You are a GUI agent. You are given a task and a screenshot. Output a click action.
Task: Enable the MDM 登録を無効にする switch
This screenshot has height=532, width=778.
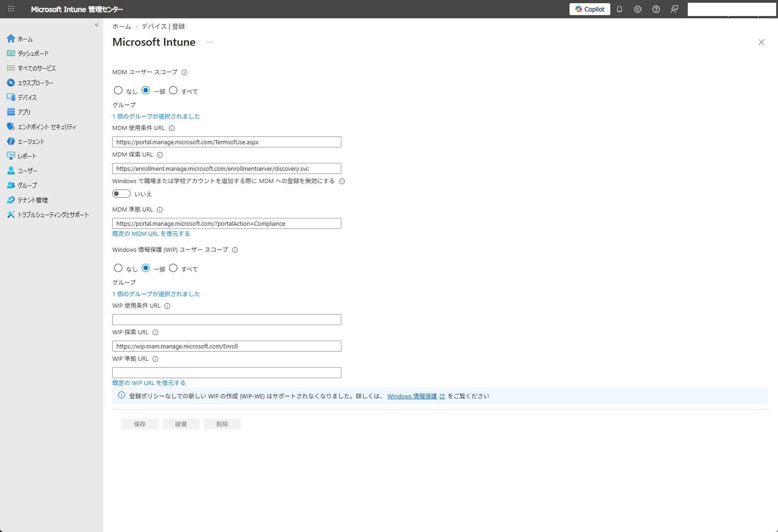[x=121, y=194]
